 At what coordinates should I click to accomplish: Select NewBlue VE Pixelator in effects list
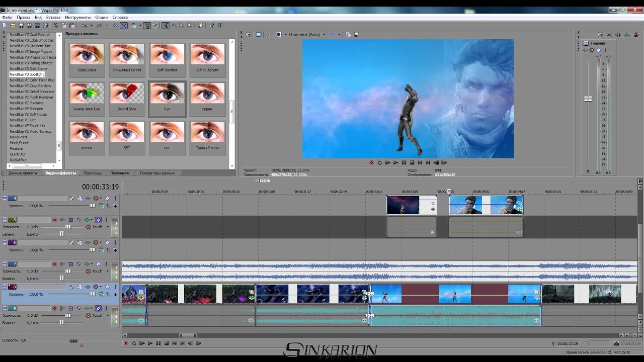[x=27, y=103]
